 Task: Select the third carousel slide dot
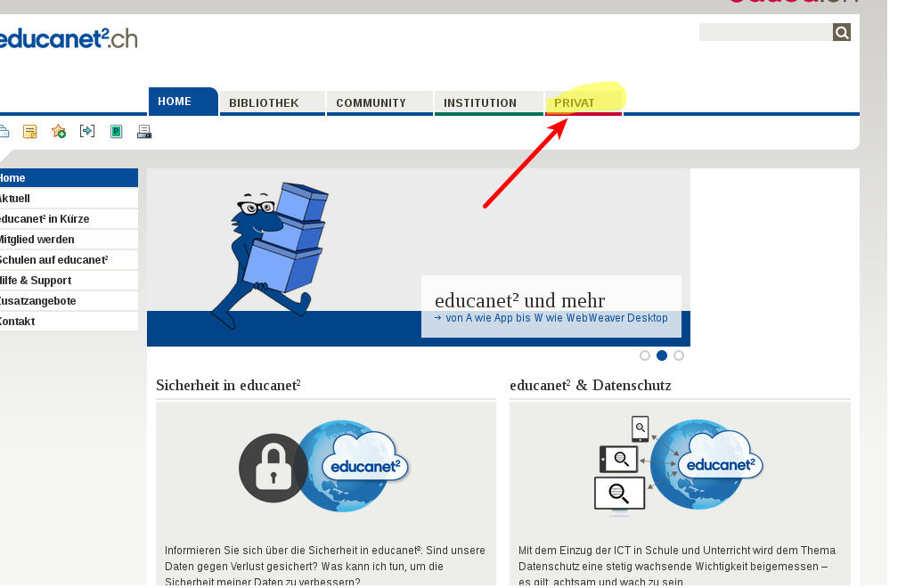[679, 355]
